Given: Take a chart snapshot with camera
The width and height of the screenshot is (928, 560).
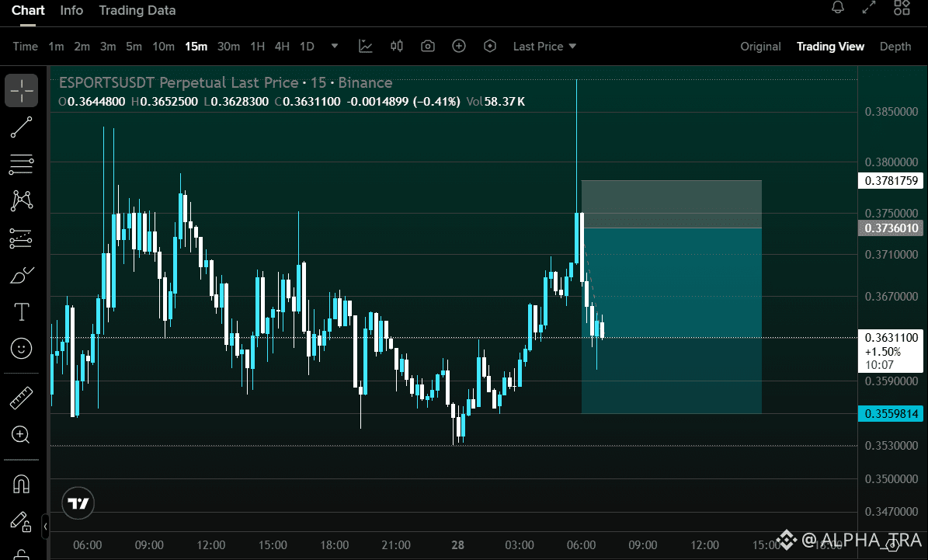Looking at the screenshot, I should click(x=428, y=46).
